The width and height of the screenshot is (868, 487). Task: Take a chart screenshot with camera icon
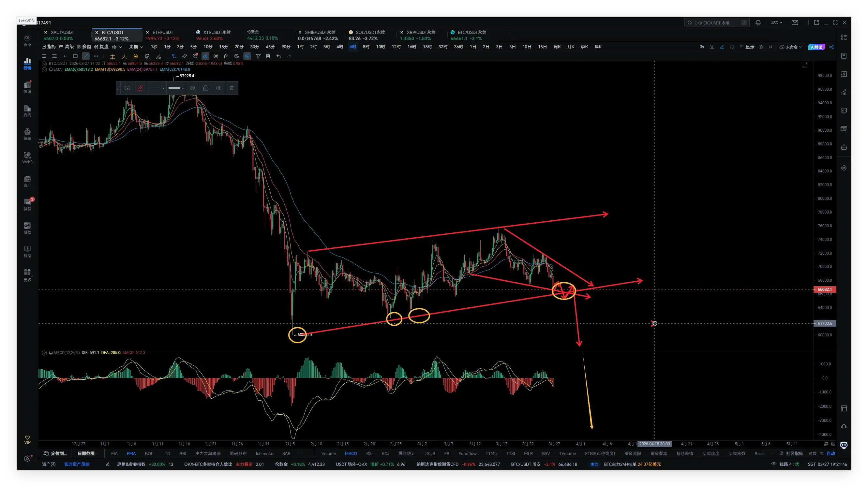coord(712,47)
